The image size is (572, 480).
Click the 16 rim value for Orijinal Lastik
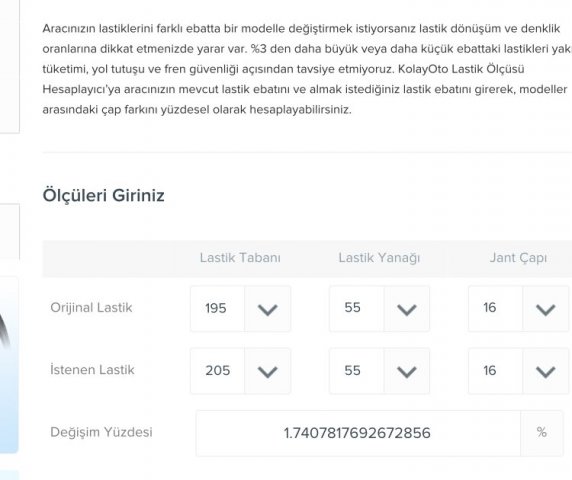[x=490, y=307]
